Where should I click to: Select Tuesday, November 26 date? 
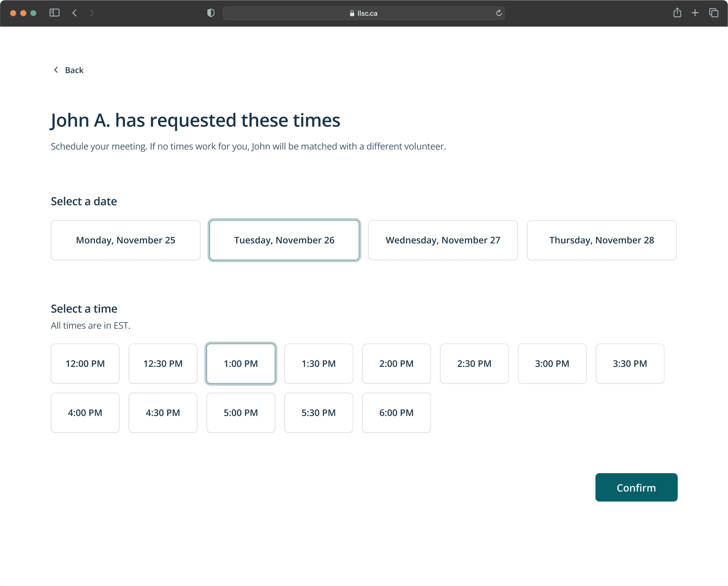[284, 240]
